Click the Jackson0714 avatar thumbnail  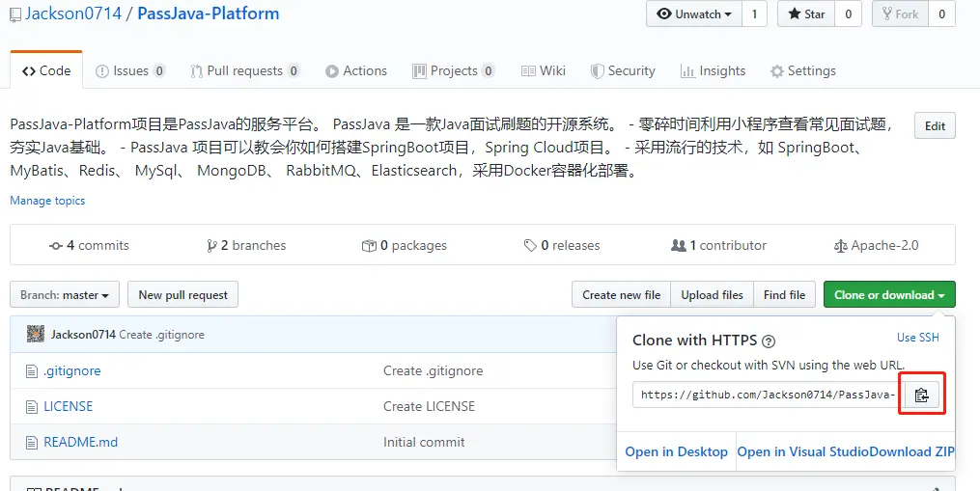pos(36,335)
